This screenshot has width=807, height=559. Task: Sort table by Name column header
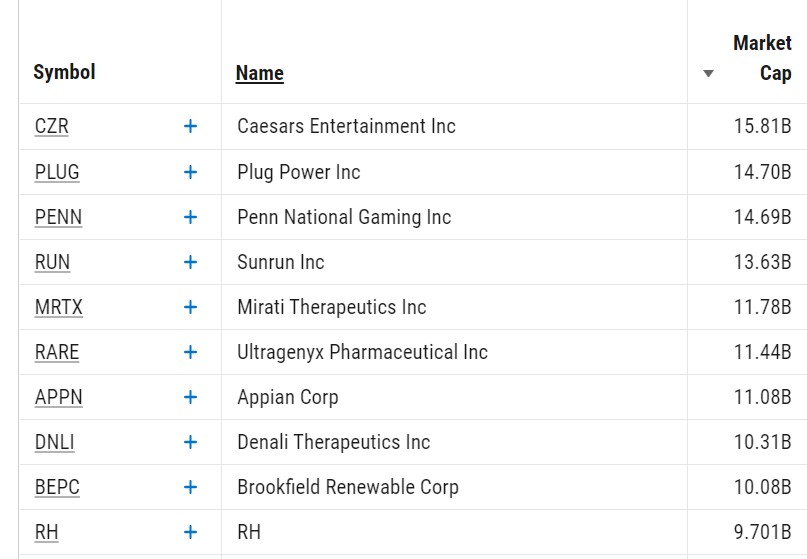coord(259,73)
